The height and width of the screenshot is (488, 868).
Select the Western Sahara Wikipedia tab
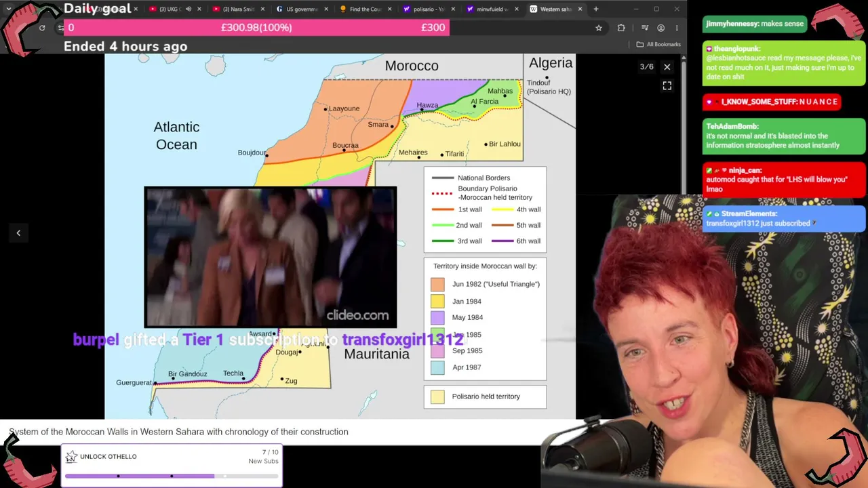point(557,9)
